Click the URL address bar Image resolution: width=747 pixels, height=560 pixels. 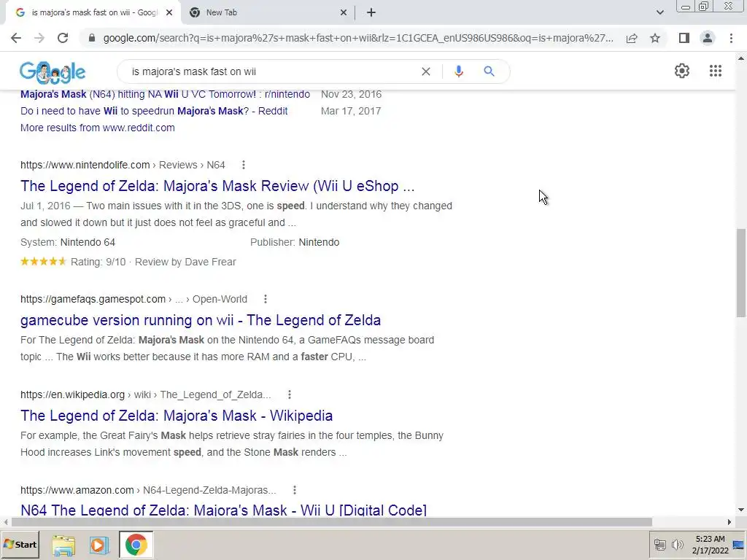[358, 38]
